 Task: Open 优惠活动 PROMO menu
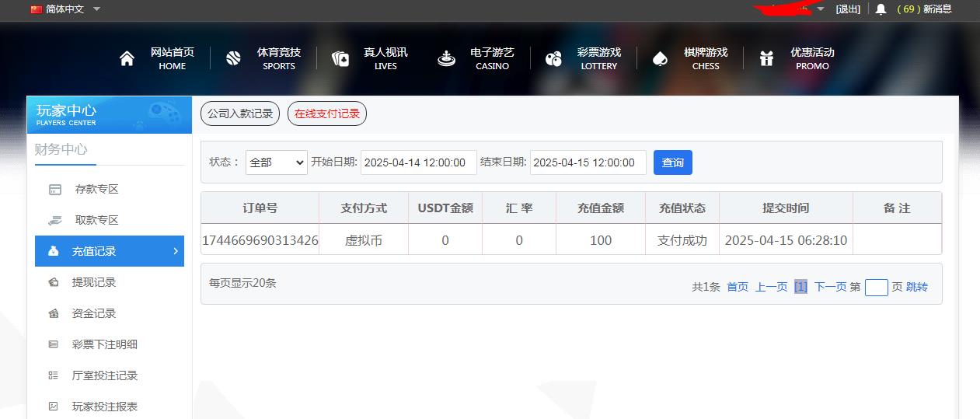812,58
